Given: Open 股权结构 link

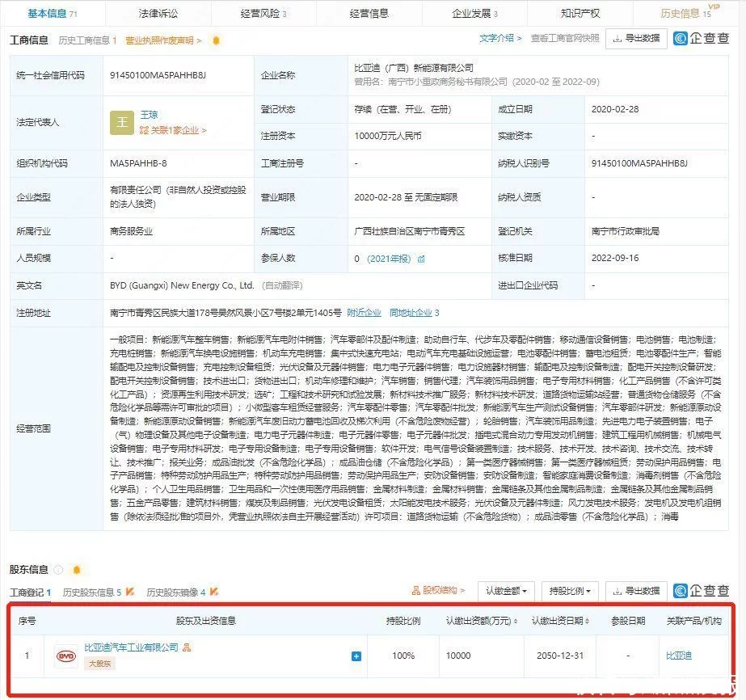Looking at the screenshot, I should (x=438, y=591).
